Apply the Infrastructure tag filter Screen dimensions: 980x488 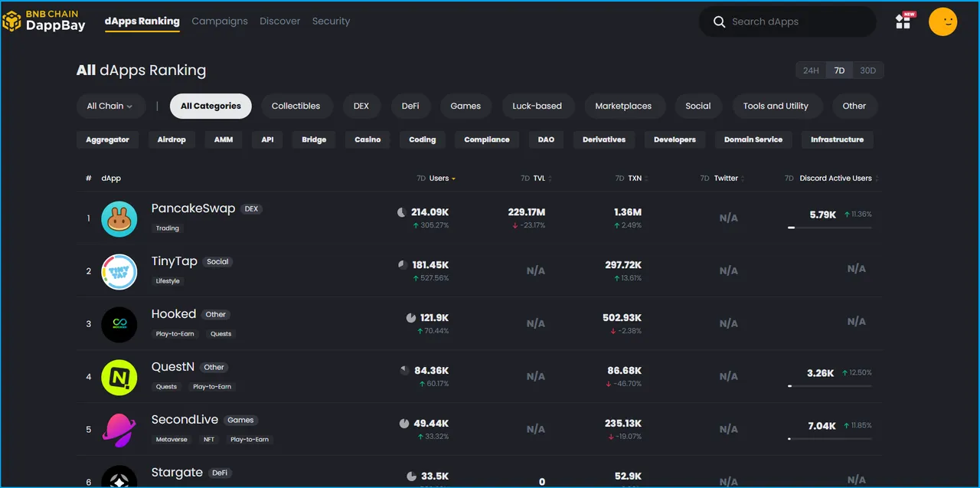837,139
